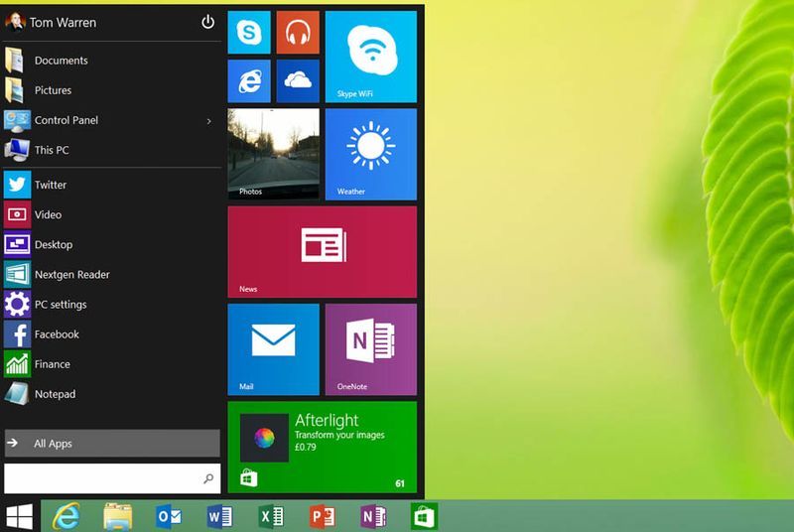This screenshot has width=794, height=532.
Task: Open the Photos tile thumbnail
Action: (273, 154)
